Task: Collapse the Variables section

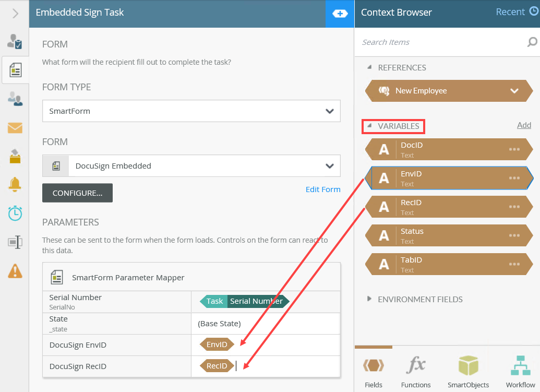Action: (369, 126)
